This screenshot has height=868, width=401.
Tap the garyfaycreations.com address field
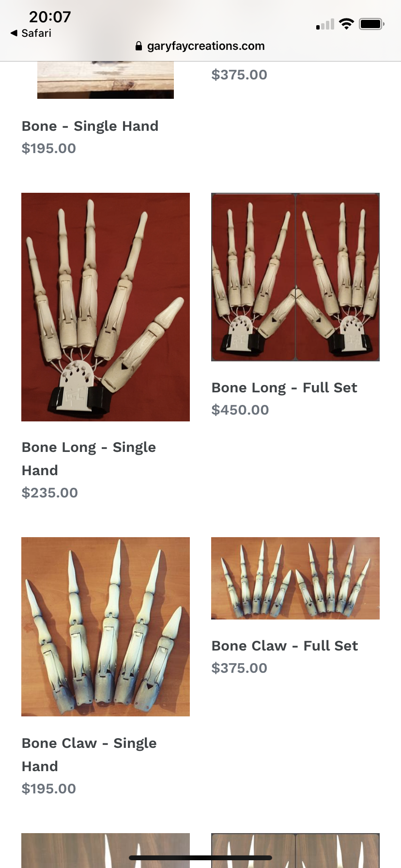click(200, 46)
